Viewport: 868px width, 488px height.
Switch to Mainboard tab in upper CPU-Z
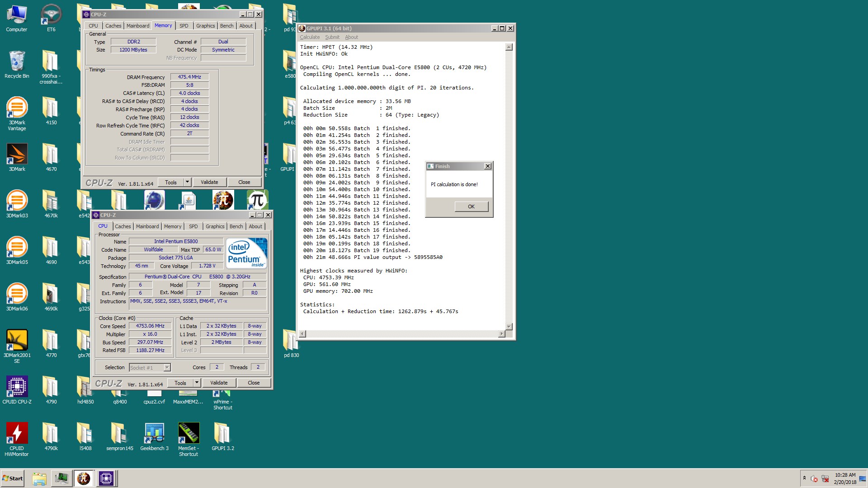click(x=138, y=26)
